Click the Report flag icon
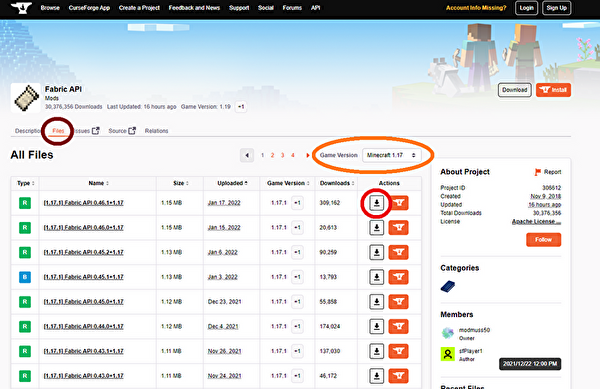600x389 pixels. (x=538, y=172)
